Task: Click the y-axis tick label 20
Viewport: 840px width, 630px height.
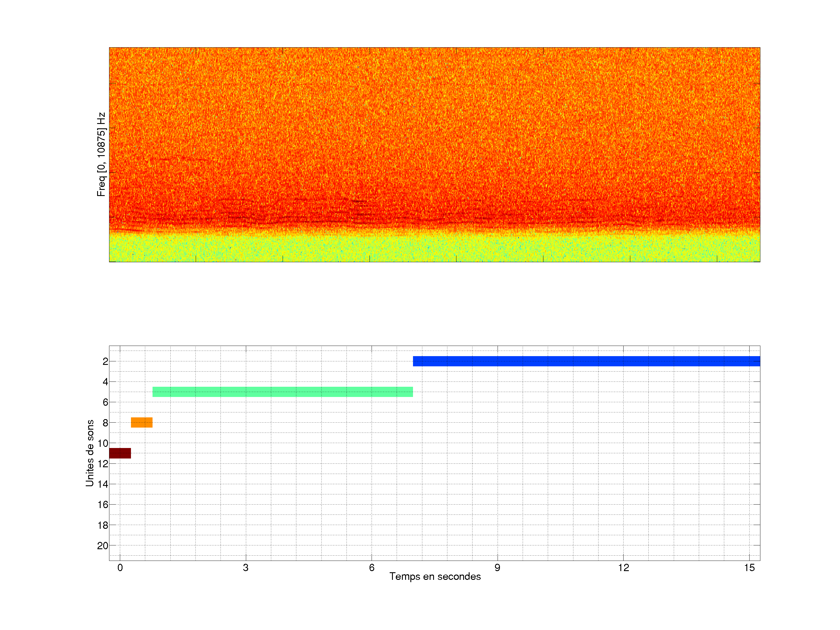Action: coord(103,546)
